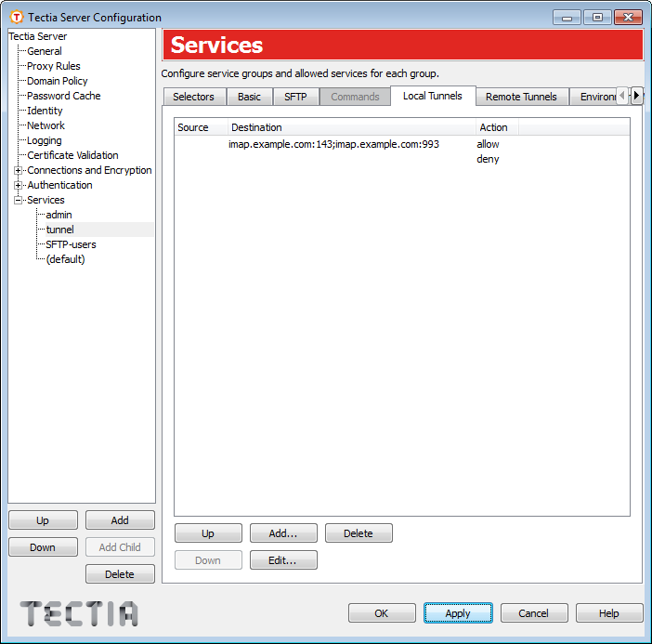This screenshot has width=652, height=644.
Task: Cancel the configuration dialog
Action: pos(534,613)
